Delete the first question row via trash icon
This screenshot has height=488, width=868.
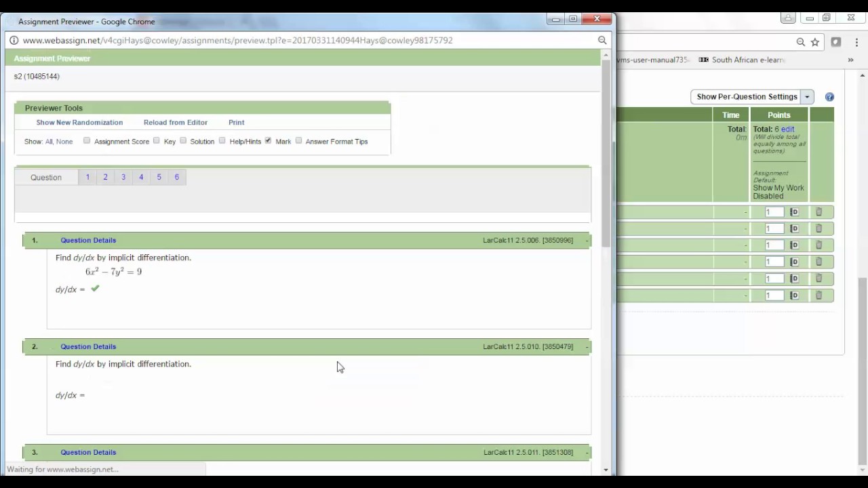pyautogui.click(x=818, y=212)
